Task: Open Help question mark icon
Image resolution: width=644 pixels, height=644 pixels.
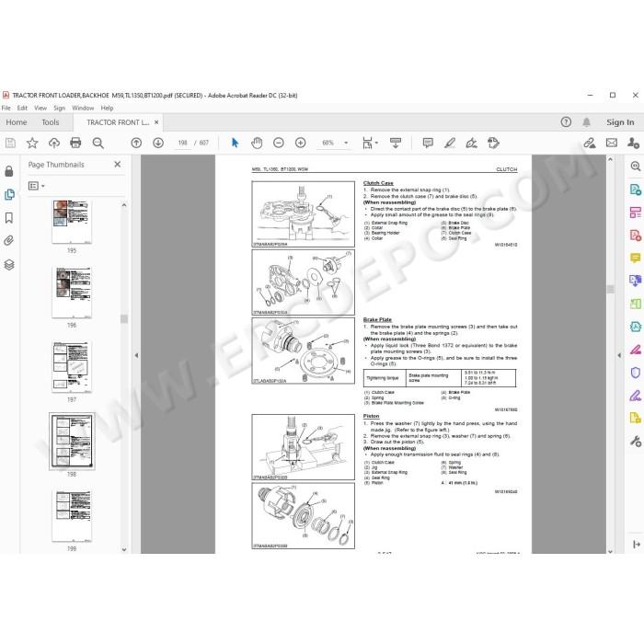Action: click(x=566, y=122)
